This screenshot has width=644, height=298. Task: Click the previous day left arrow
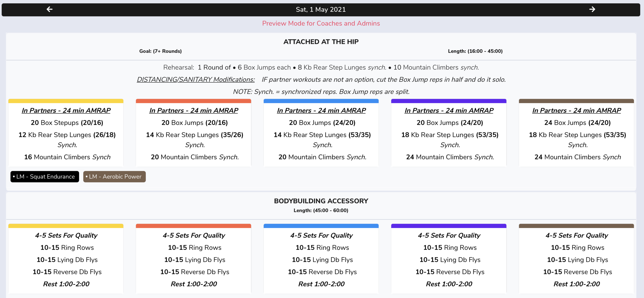pos(49,10)
